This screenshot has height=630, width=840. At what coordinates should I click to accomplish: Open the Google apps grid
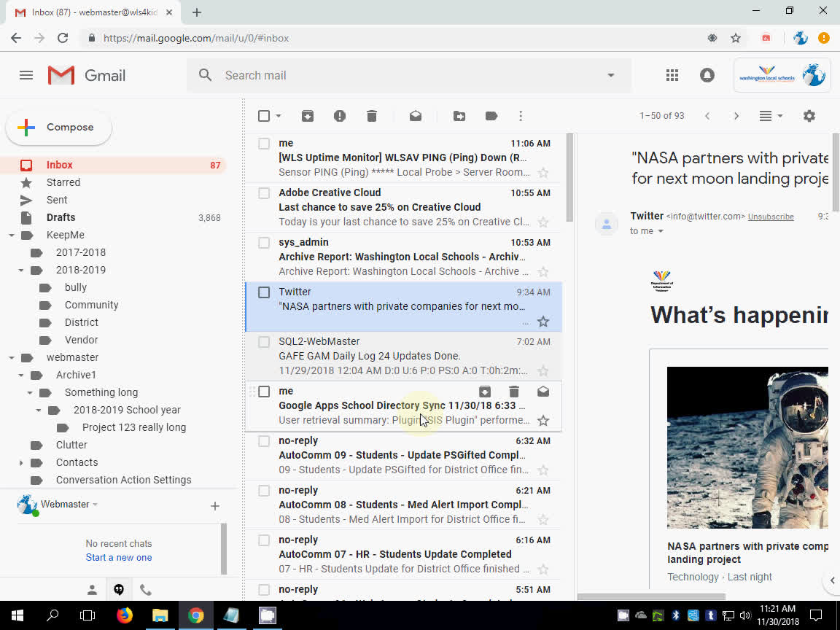(x=672, y=74)
